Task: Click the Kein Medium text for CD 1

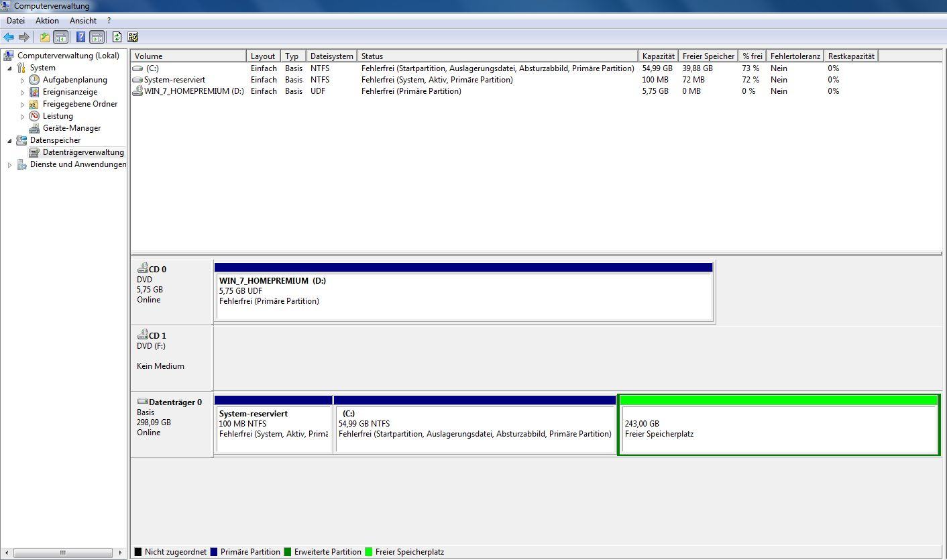Action: coord(160,366)
